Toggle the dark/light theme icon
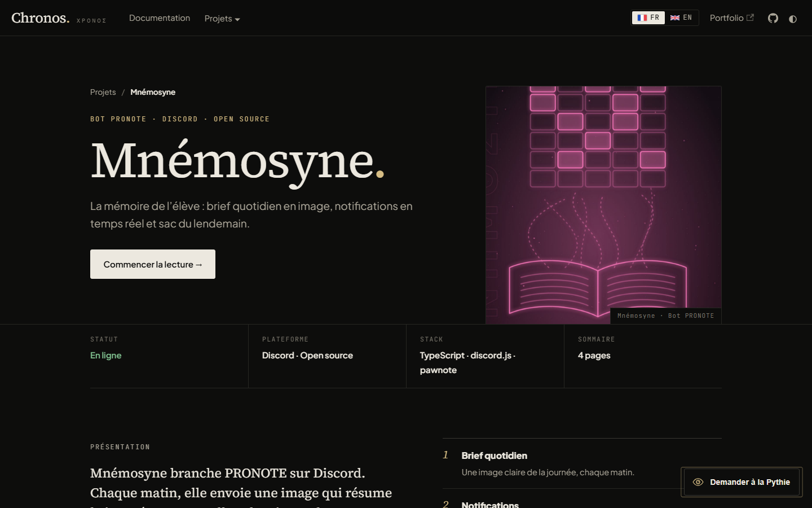The height and width of the screenshot is (508, 812). click(793, 19)
